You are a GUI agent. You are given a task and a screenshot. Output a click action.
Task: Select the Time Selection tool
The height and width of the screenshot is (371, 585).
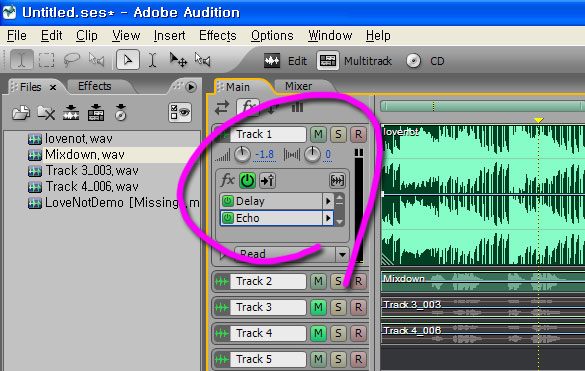pyautogui.click(x=152, y=60)
